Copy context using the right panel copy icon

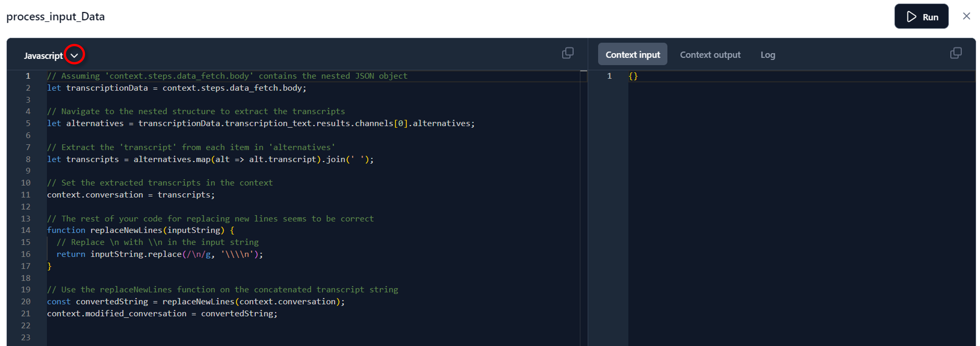click(956, 53)
